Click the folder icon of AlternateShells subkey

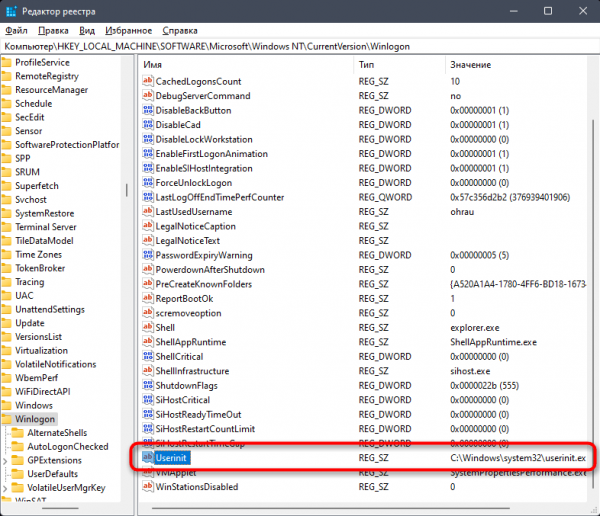pos(18,433)
